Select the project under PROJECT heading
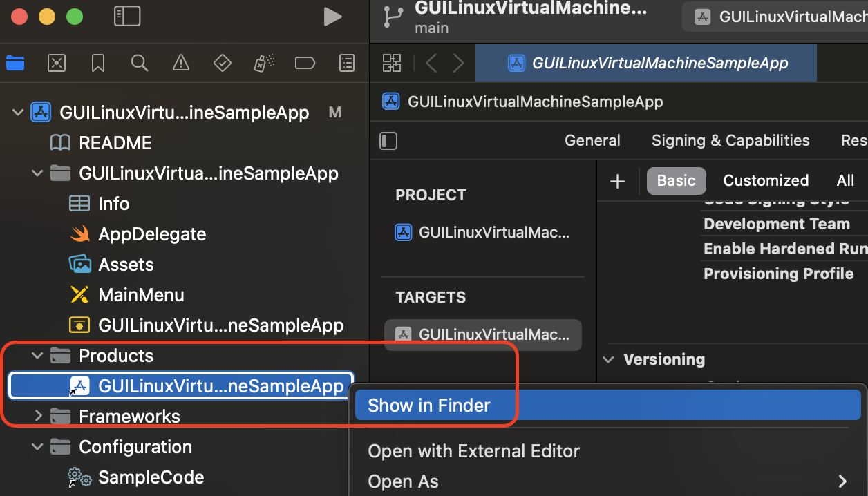The width and height of the screenshot is (868, 496). pos(482,233)
